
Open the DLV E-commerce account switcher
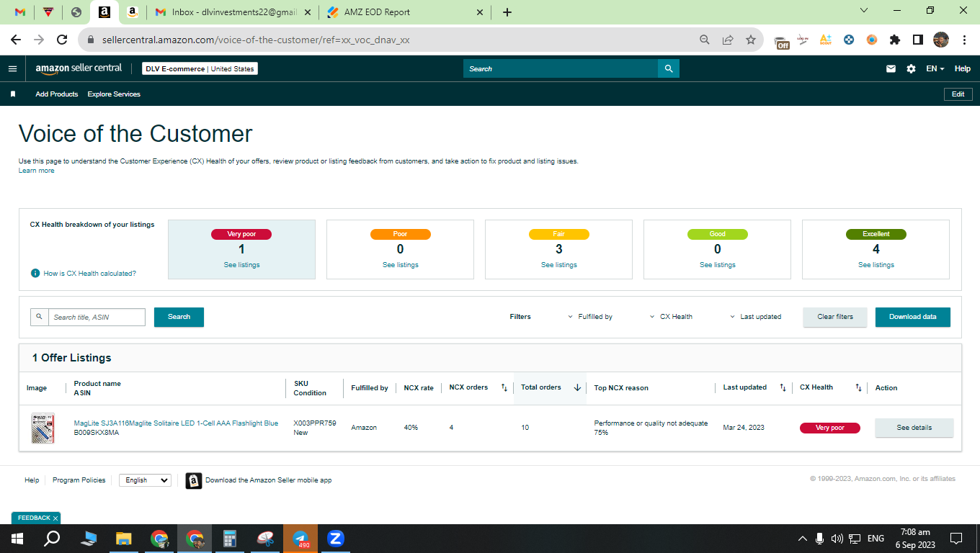coord(200,69)
